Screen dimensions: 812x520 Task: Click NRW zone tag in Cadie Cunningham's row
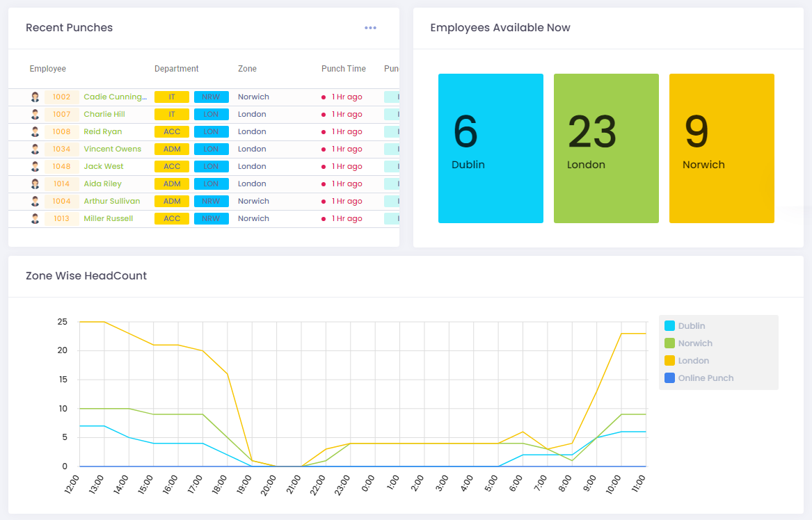212,97
